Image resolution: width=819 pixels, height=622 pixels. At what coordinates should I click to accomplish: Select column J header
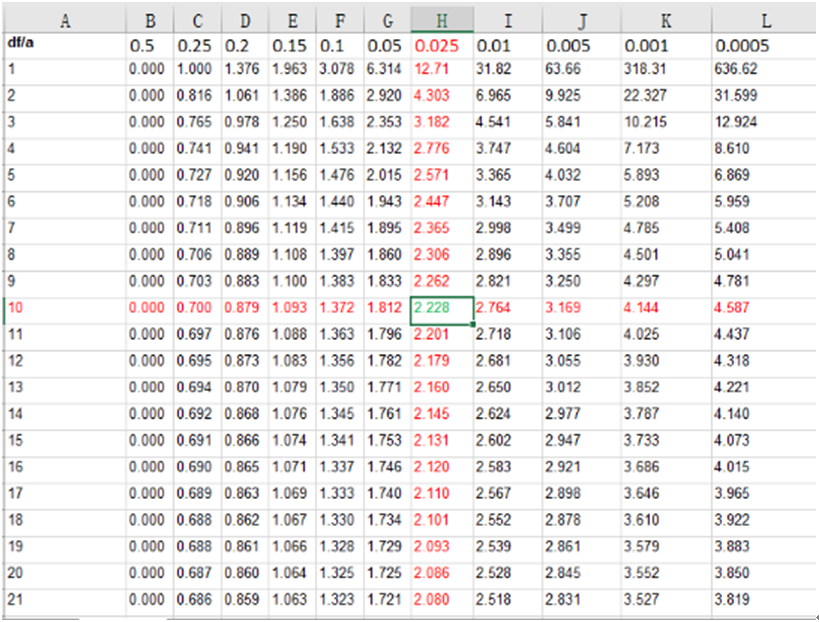(x=582, y=21)
